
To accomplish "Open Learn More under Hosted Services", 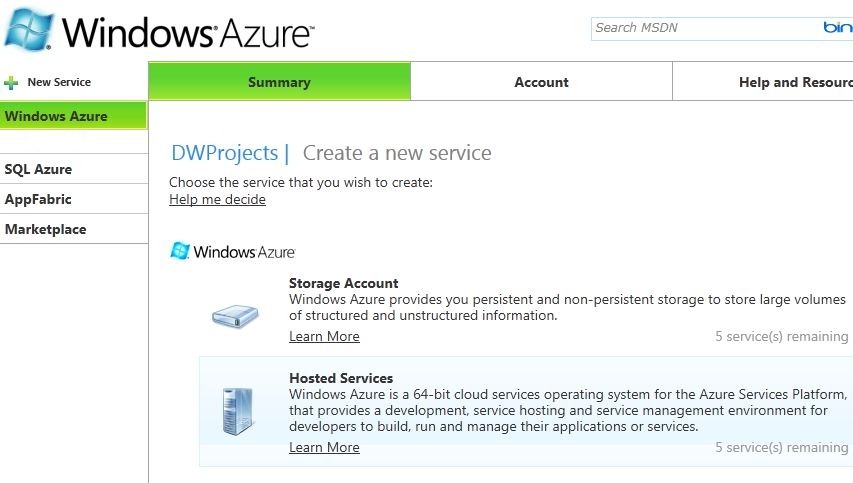I will click(324, 448).
